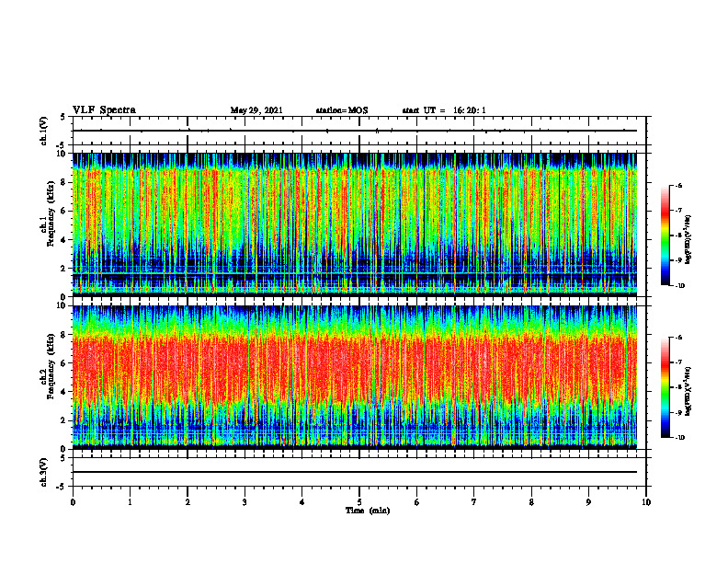Image resolution: width=728 pixels, height=563 pixels.
Task: Click the ch.3 voltage flat trace
Action: click(355, 472)
